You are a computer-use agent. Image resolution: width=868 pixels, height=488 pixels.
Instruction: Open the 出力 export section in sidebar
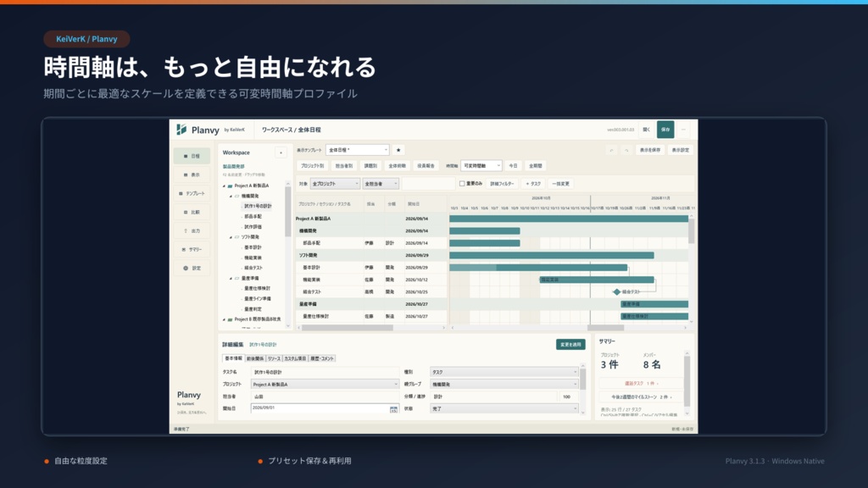[192, 230]
